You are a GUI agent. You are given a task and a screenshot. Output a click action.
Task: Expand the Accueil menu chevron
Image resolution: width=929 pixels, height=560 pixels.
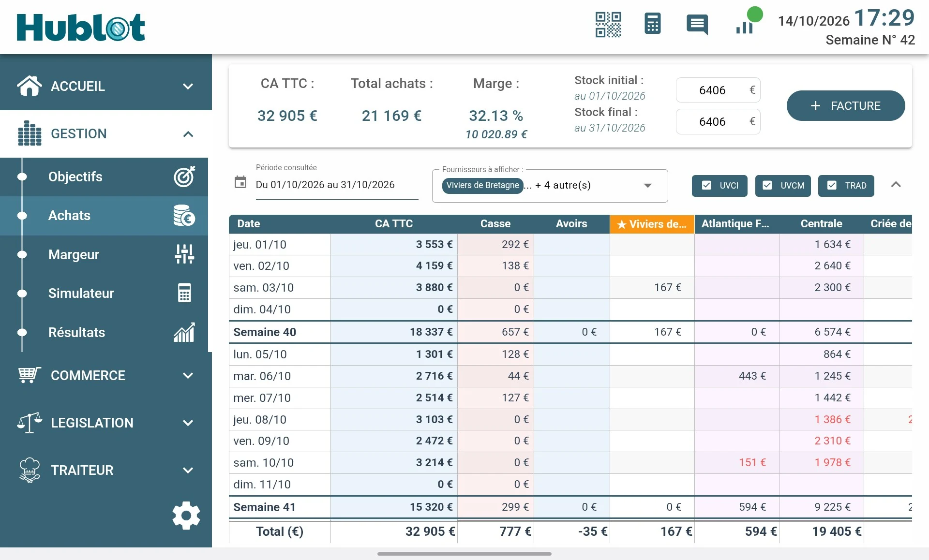pyautogui.click(x=188, y=86)
